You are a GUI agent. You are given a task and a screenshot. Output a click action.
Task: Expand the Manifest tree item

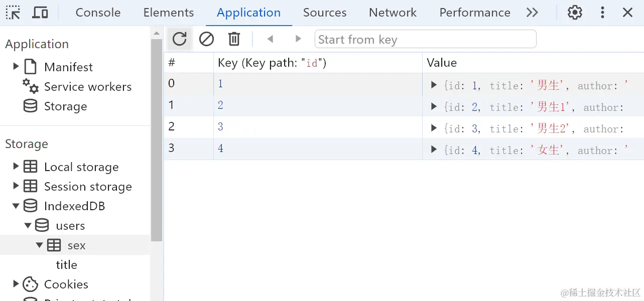pyautogui.click(x=16, y=66)
